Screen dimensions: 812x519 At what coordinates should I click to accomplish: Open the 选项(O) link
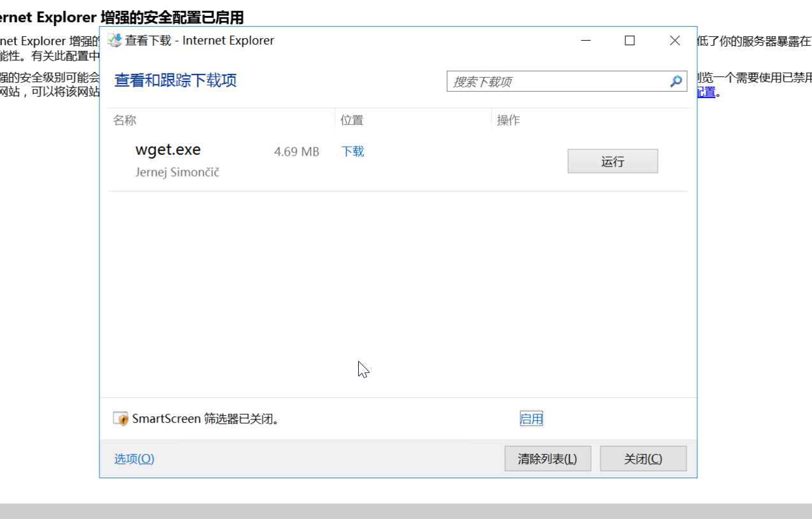pos(134,459)
